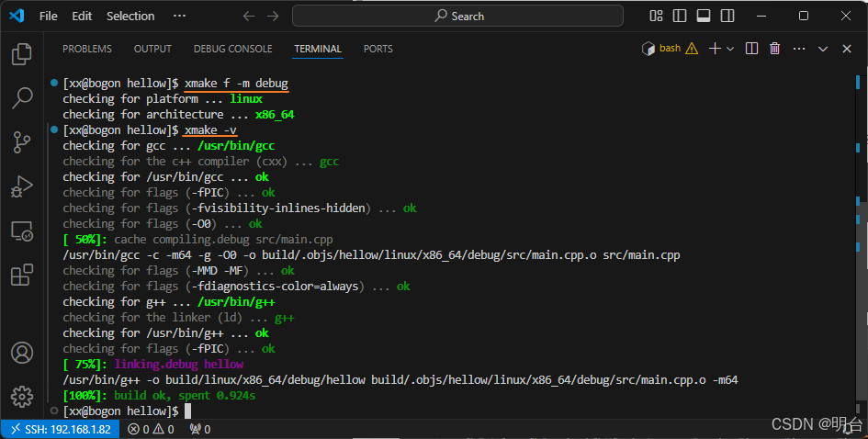Click the 'x86_64' architecture value
868x439 pixels.
pos(275,115)
